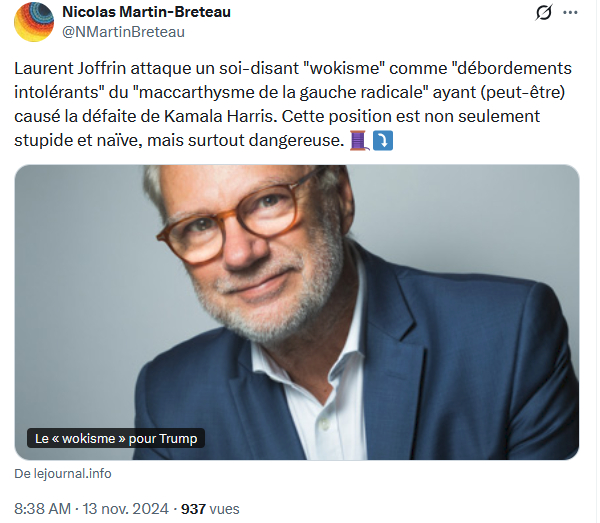The width and height of the screenshot is (600, 523).
Task: Open the three-dot more options menu
Action: tap(571, 13)
